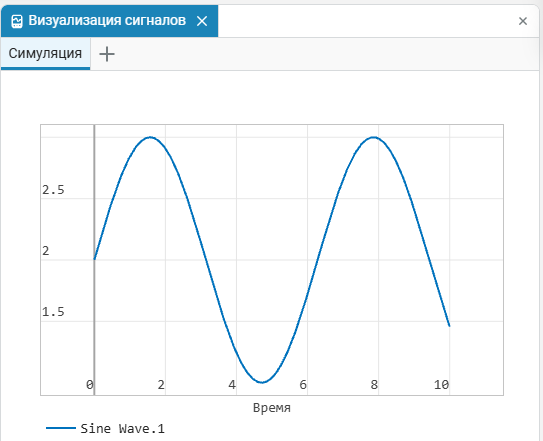Click the x-axis tick label 10

click(x=442, y=385)
